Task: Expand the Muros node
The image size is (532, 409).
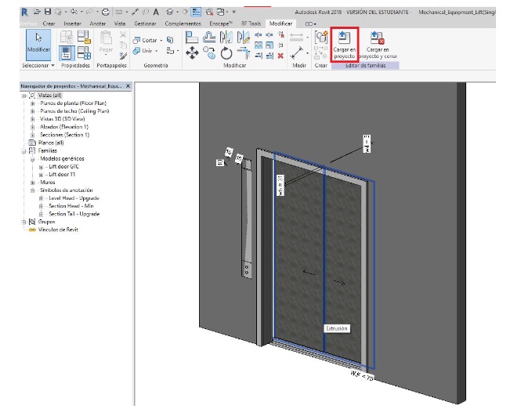Action: point(33,183)
